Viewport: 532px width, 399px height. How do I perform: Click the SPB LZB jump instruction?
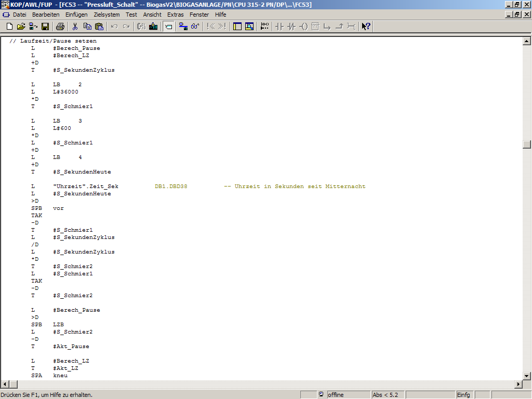pyautogui.click(x=48, y=324)
